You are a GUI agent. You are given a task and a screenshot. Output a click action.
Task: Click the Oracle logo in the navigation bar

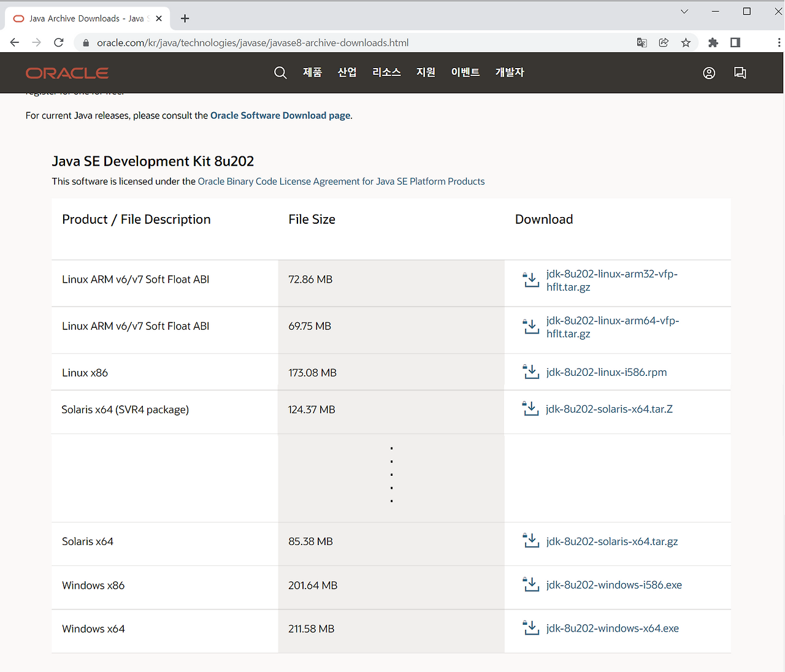click(x=66, y=72)
